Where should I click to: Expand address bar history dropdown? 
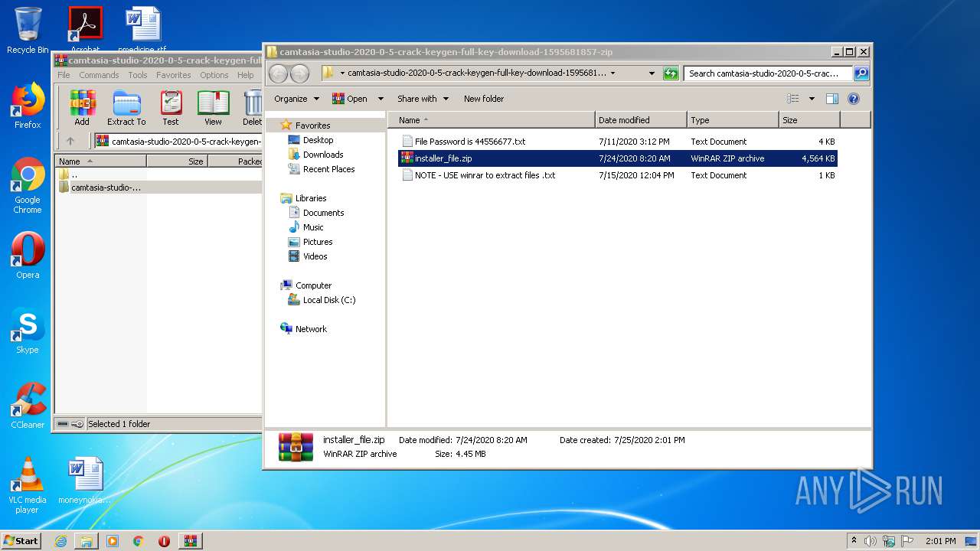(652, 73)
